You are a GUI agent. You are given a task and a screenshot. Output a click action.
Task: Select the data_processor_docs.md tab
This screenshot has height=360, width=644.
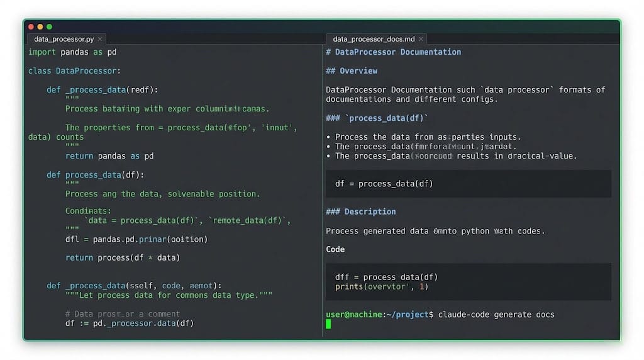[373, 39]
